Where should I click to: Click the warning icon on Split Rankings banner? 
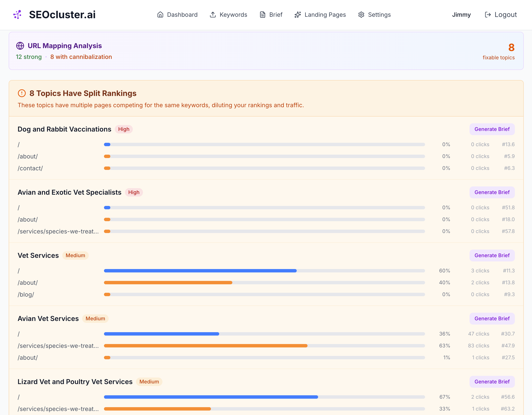click(x=21, y=93)
